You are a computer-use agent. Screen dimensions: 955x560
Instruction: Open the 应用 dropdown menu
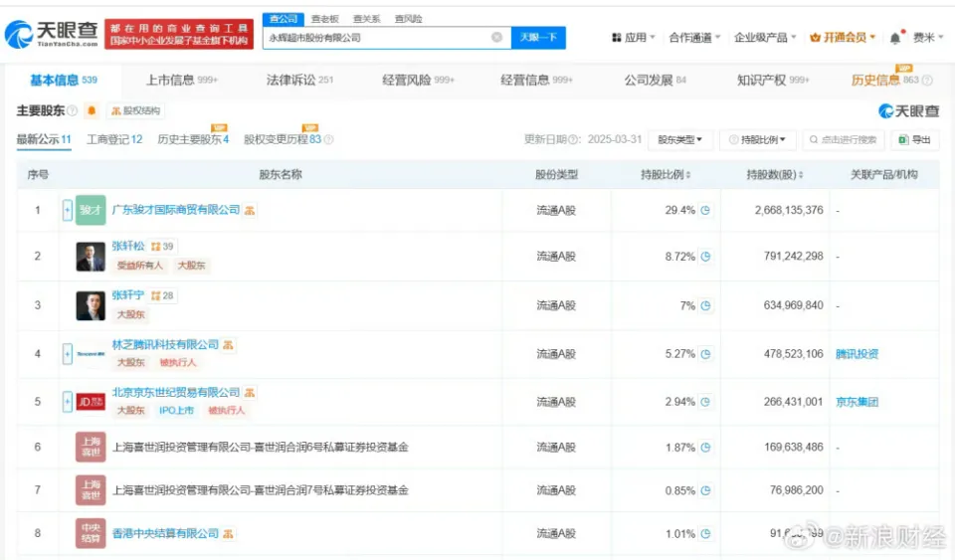[x=634, y=38]
